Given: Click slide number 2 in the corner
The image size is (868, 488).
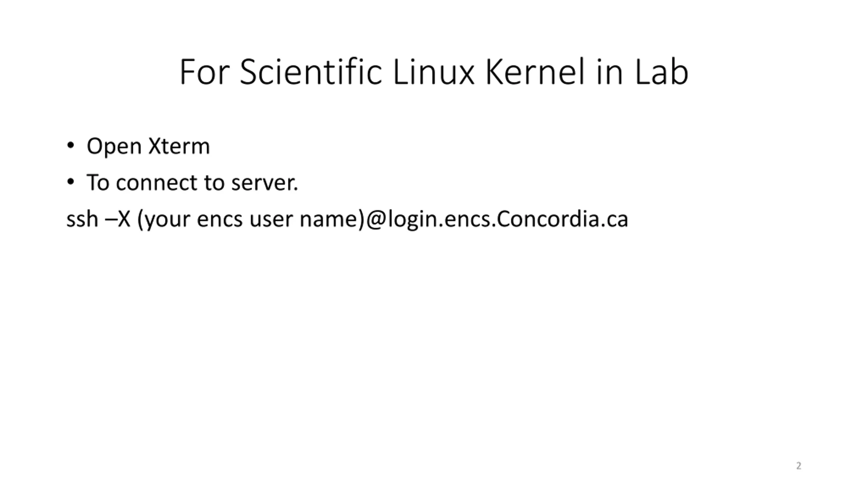Looking at the screenshot, I should [798, 466].
